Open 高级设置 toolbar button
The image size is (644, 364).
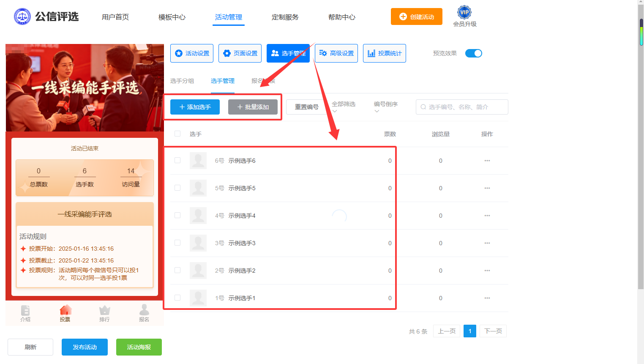[x=336, y=53]
